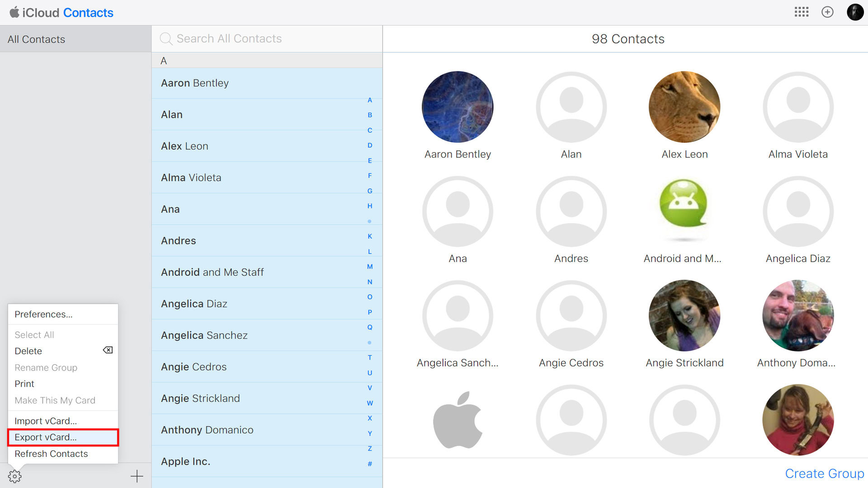Click the circled plus icon at top right
The height and width of the screenshot is (488, 868).
click(827, 12)
